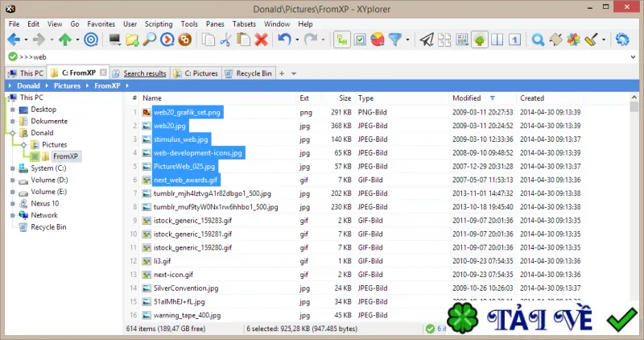Open Configuration with blue gear icon
The width and height of the screenshot is (644, 340).
pyautogui.click(x=622, y=39)
